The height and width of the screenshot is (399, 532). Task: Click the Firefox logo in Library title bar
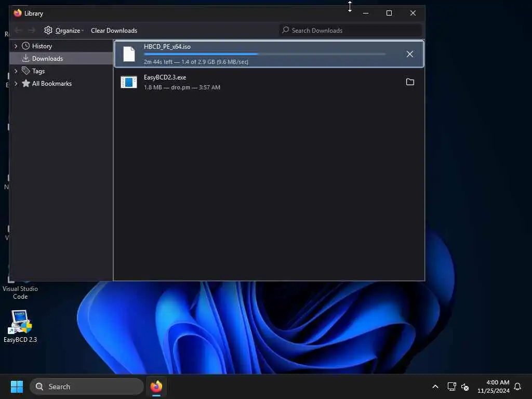[x=18, y=13]
